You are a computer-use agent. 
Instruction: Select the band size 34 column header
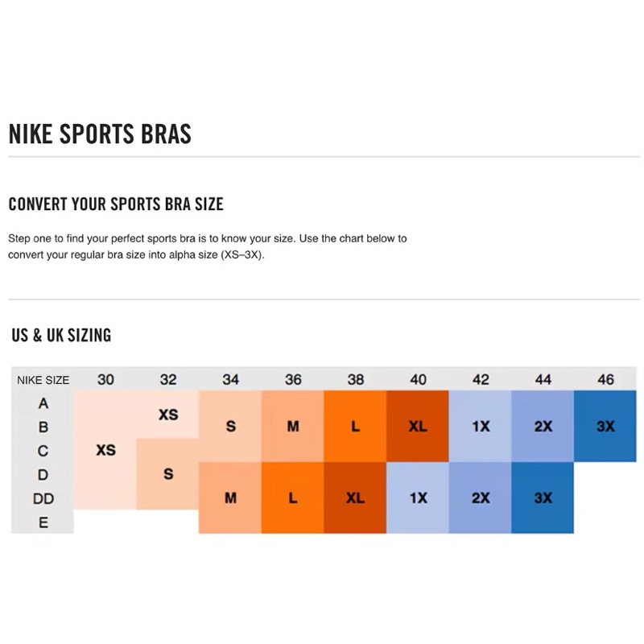[x=230, y=380]
